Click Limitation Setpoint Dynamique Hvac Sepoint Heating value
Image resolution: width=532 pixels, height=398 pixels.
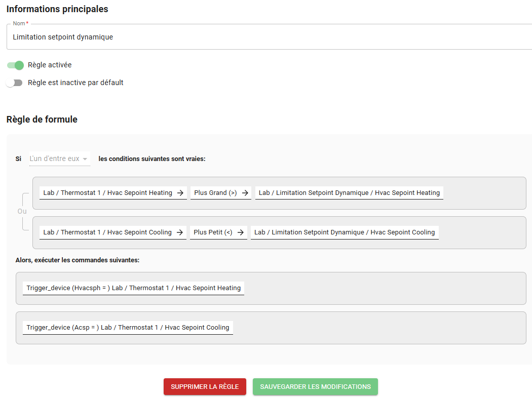[x=349, y=193]
